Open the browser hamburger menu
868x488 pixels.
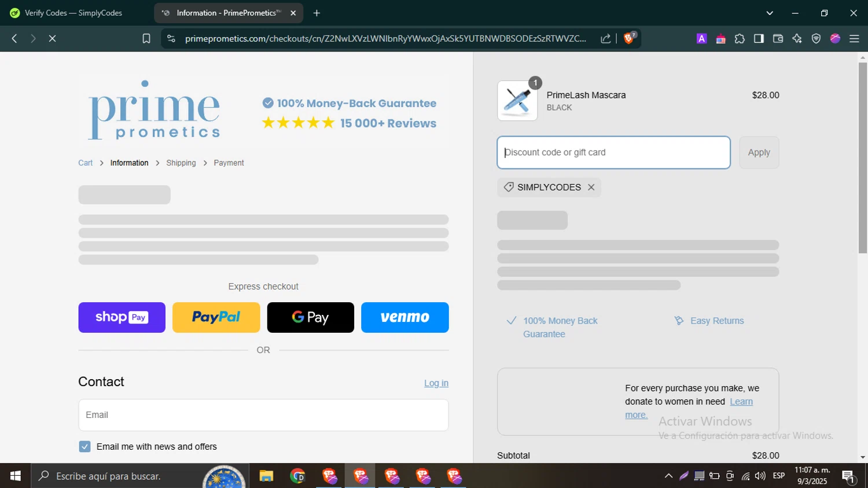point(854,38)
